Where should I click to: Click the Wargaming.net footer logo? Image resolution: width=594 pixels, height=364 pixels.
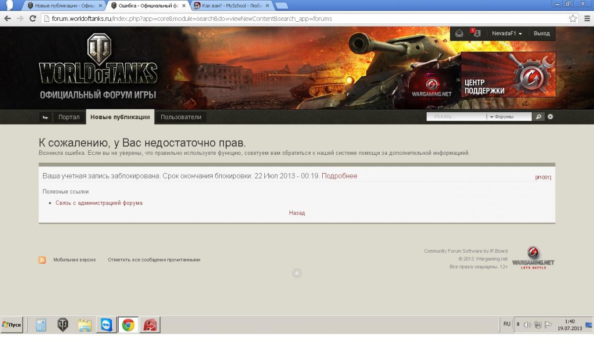(x=533, y=257)
